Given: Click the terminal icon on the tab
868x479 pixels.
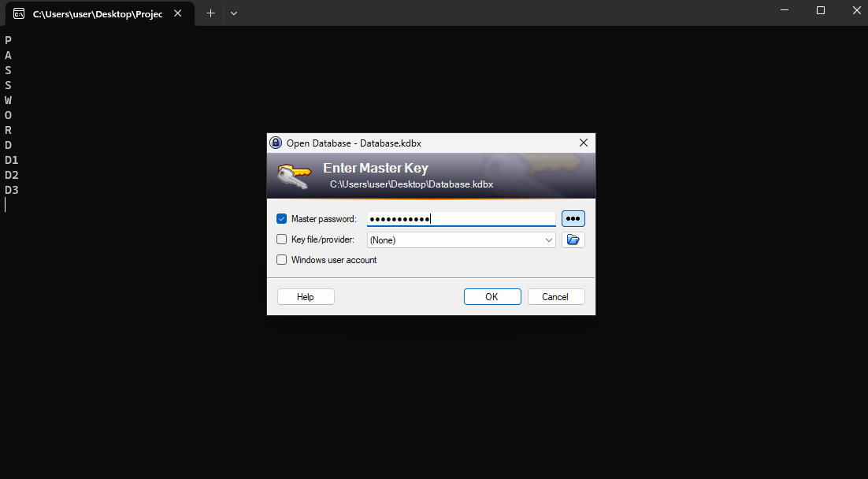Looking at the screenshot, I should [x=18, y=13].
